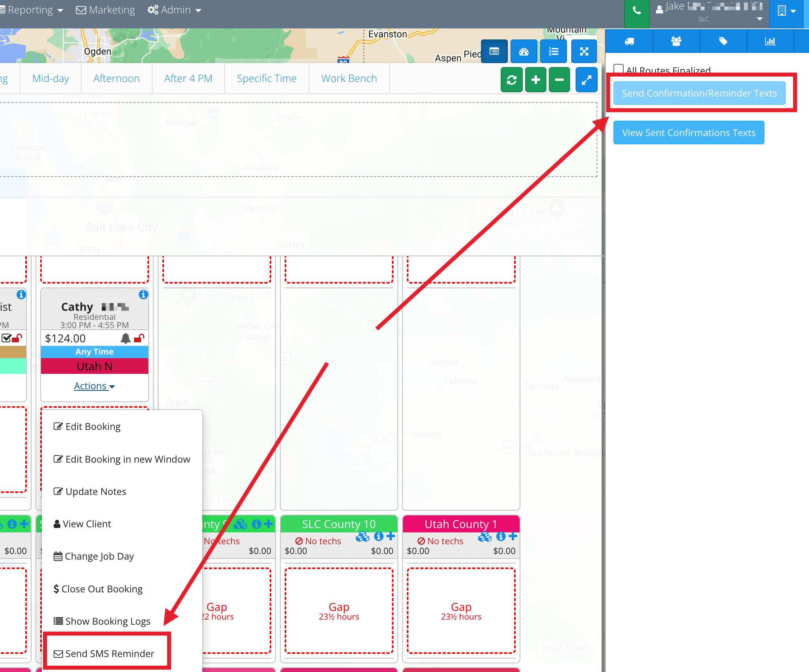This screenshot has width=809, height=672.
Task: Switch to the Work Bench tab
Action: 349,78
